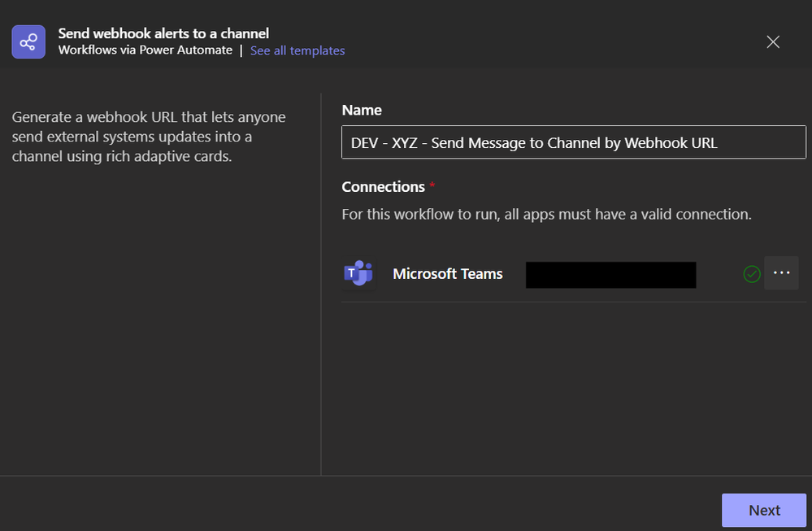Click the Name field label

[362, 110]
